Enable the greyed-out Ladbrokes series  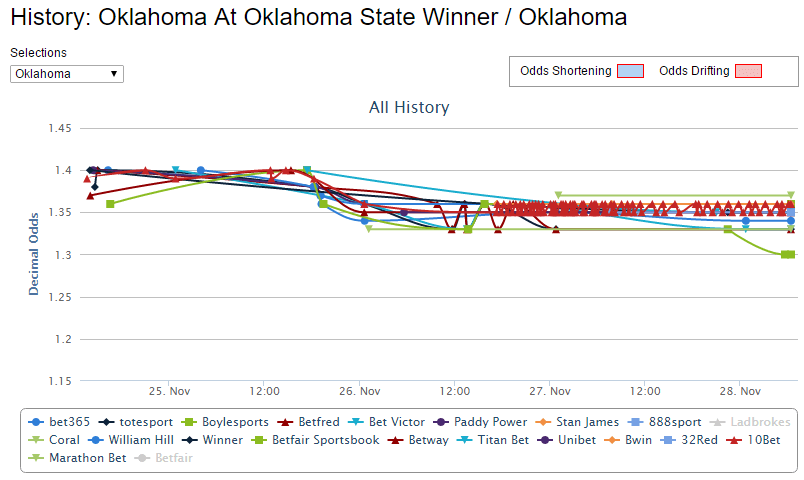tap(750, 422)
